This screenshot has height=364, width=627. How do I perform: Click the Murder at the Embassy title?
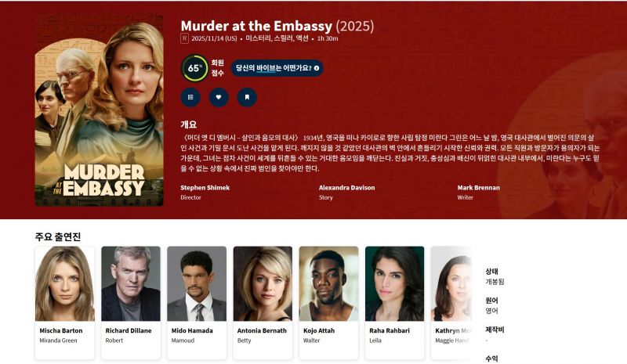256,26
